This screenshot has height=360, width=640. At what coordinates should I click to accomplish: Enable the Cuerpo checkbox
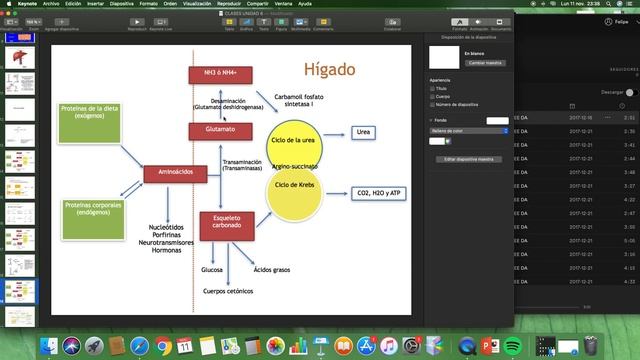click(432, 97)
